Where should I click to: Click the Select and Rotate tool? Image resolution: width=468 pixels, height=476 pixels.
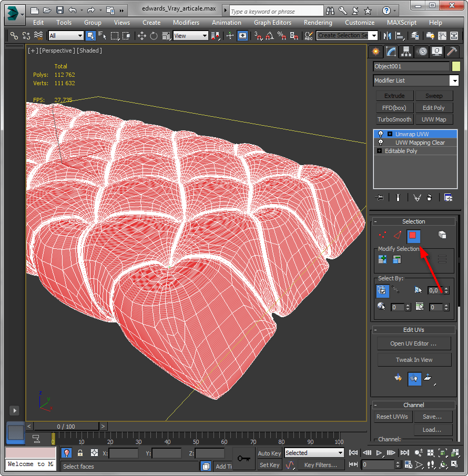pyautogui.click(x=154, y=35)
